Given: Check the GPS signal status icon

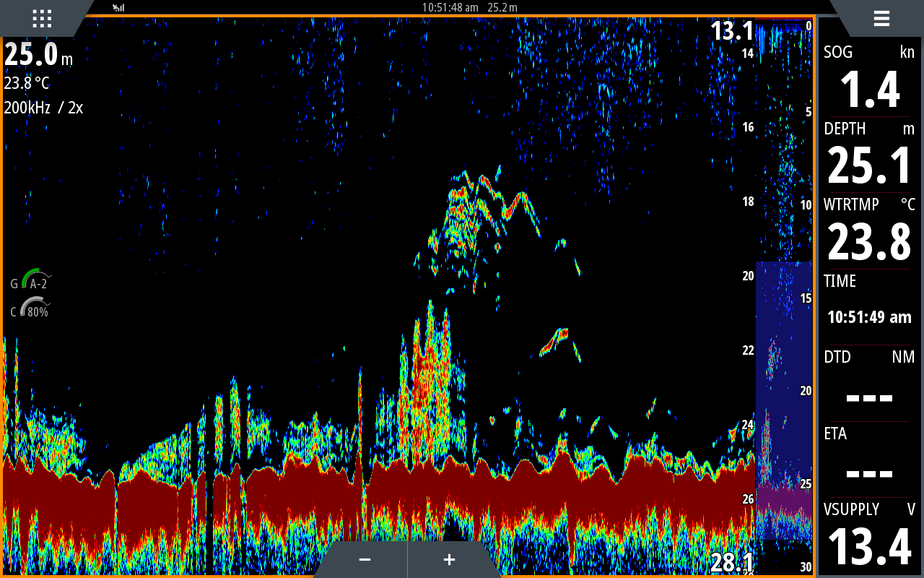Looking at the screenshot, I should 118,7.
